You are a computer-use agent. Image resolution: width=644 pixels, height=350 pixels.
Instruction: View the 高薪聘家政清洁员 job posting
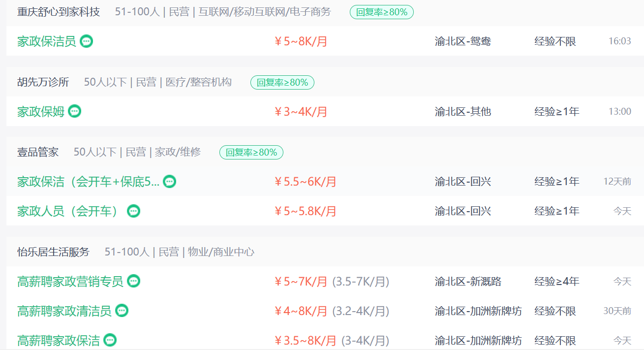[64, 311]
